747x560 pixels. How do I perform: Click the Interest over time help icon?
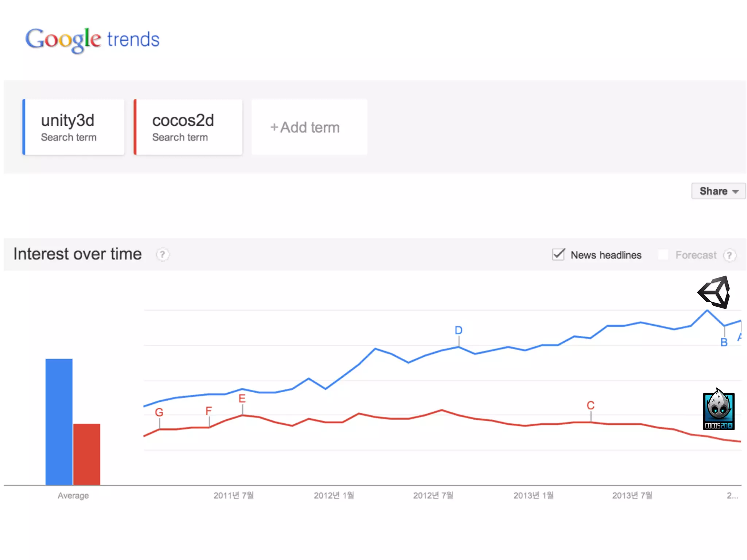162,254
